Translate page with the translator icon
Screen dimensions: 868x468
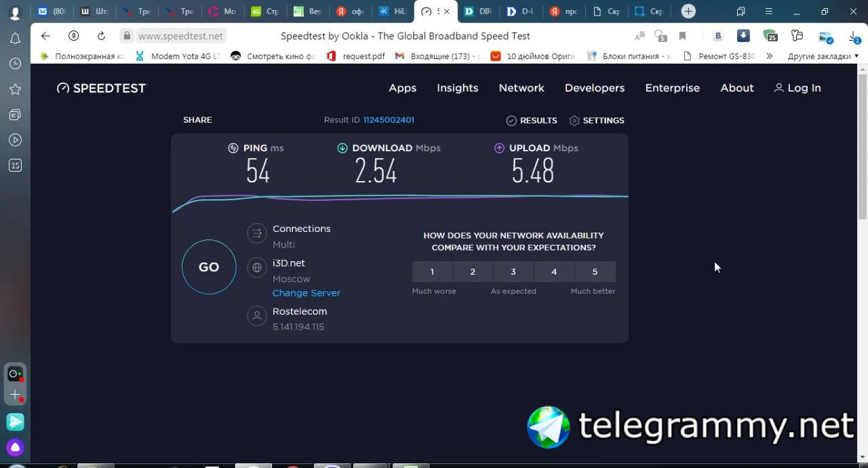pos(639,36)
